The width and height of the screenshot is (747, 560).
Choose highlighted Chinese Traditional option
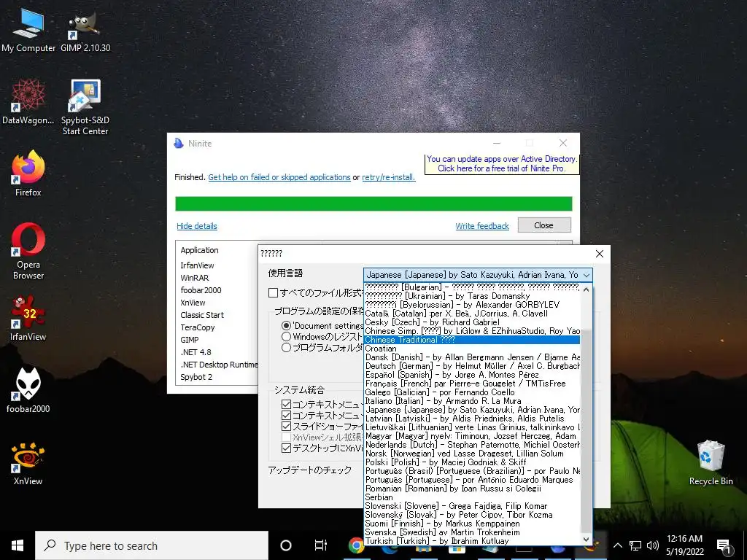coord(472,340)
